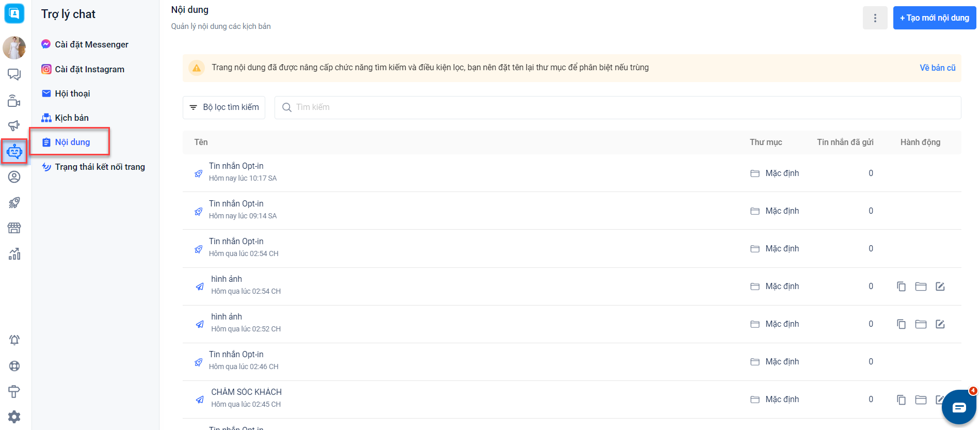The width and height of the screenshot is (980, 430).
Task: Click Tạo mới nội dung button
Action: point(935,18)
